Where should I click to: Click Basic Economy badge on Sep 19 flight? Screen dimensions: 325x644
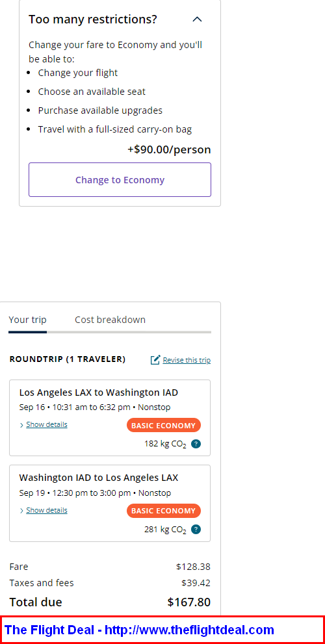point(164,511)
